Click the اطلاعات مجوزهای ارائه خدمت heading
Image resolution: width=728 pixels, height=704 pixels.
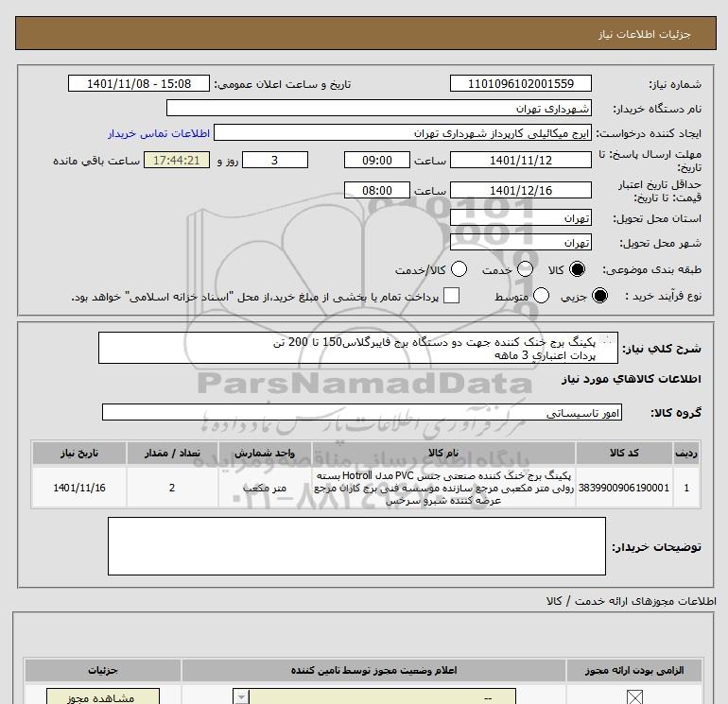[632, 601]
